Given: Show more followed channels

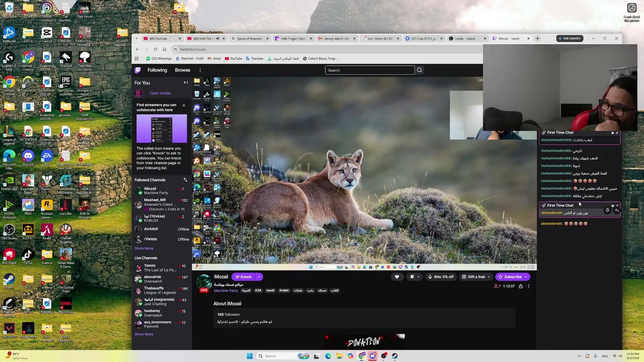Looking at the screenshot, I should (144, 248).
